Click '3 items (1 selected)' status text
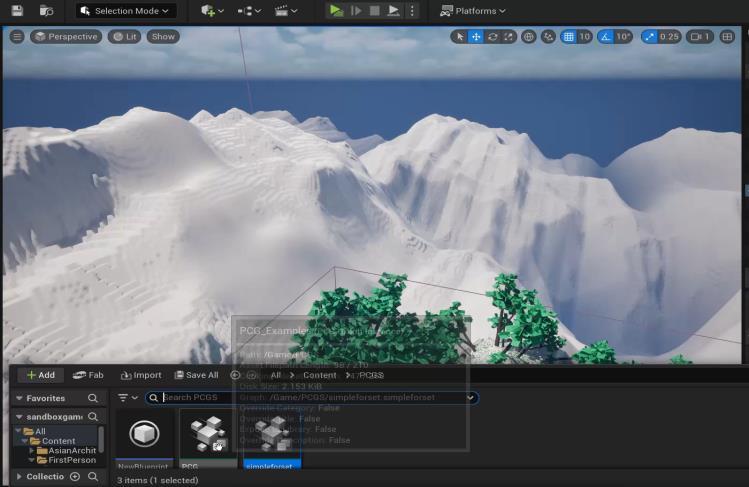Viewport: 749px width, 487px height. click(158, 480)
